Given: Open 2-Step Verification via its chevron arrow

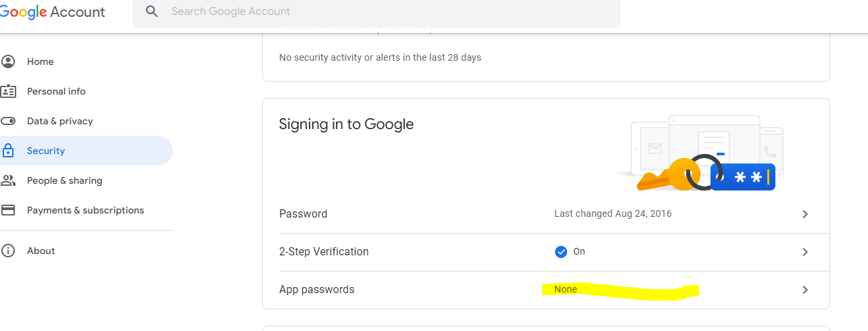Looking at the screenshot, I should tap(805, 252).
